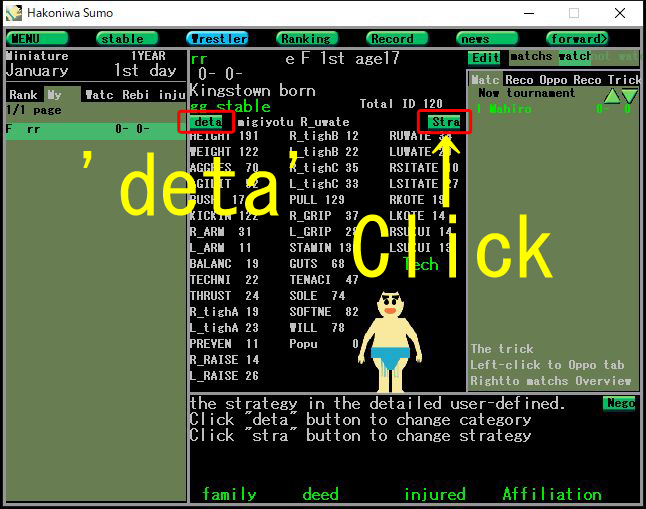Select wrestler row 'F rr 0- 0-'
646x509 pixels.
(x=96, y=129)
